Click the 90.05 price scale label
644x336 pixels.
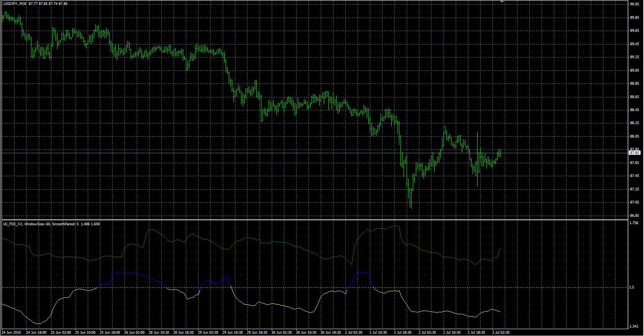[635, 4]
